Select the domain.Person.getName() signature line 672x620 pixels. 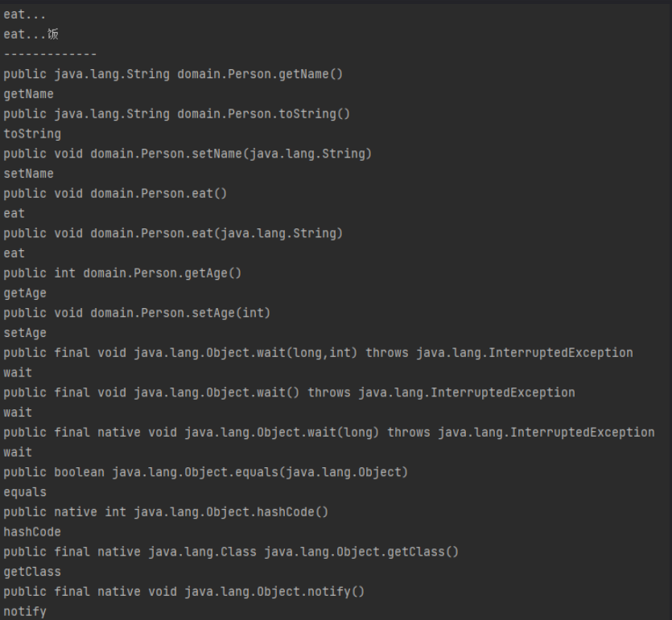pyautogui.click(x=173, y=74)
